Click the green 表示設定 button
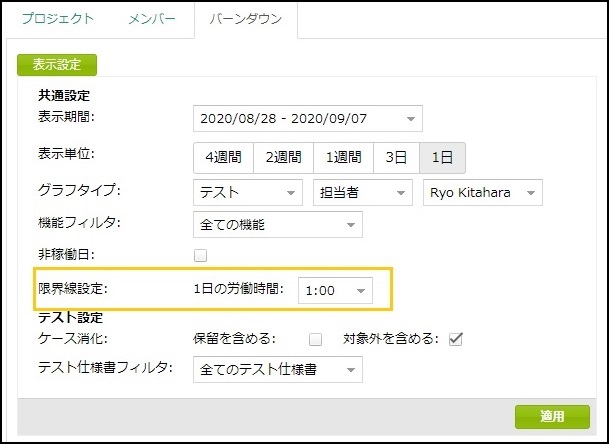Viewport: 609px width, 444px height. 57,64
